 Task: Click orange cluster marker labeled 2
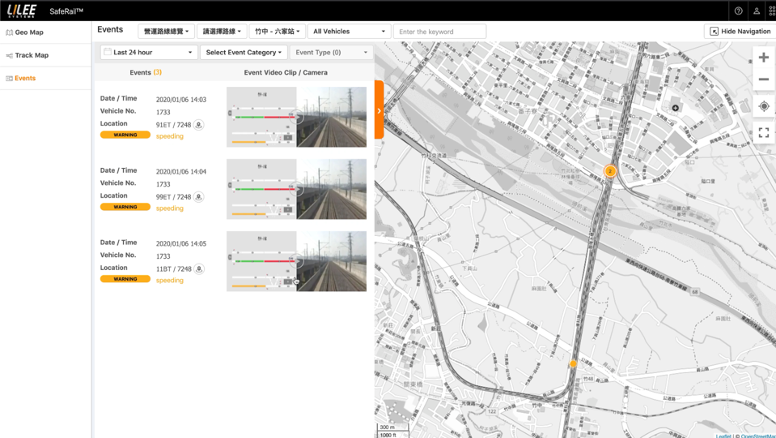click(610, 171)
